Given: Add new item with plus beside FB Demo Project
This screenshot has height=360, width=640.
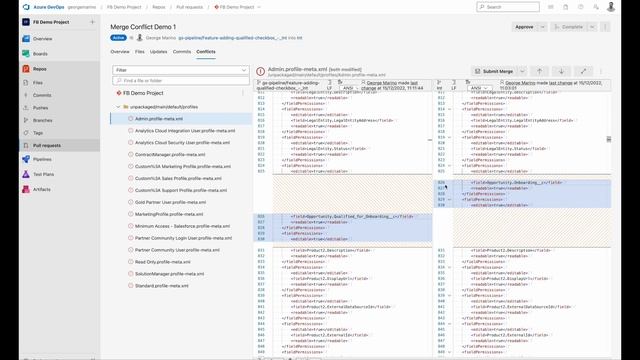Looking at the screenshot, I should (x=92, y=22).
